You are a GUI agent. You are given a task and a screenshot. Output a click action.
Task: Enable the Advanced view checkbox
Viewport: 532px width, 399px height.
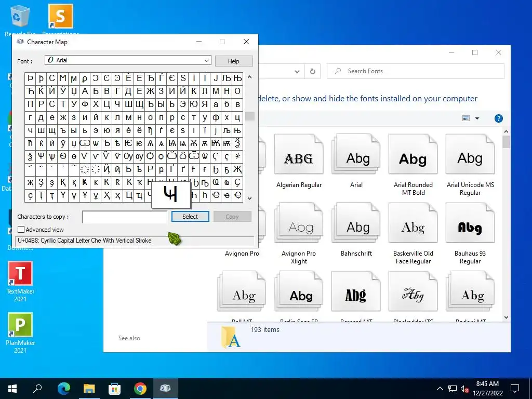pos(21,230)
